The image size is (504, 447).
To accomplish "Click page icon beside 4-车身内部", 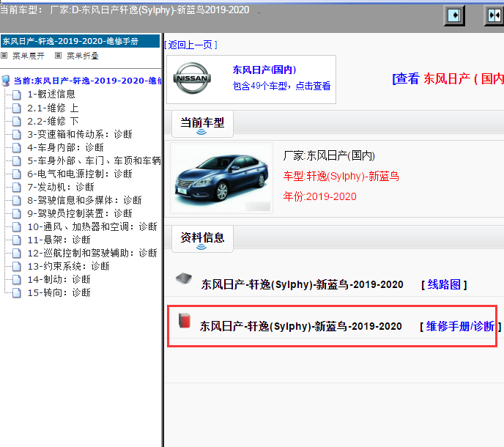I will [x=17, y=147].
